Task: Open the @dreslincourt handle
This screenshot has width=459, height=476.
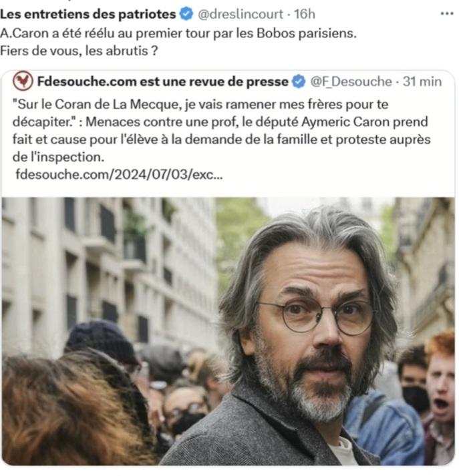Action: tap(241, 14)
